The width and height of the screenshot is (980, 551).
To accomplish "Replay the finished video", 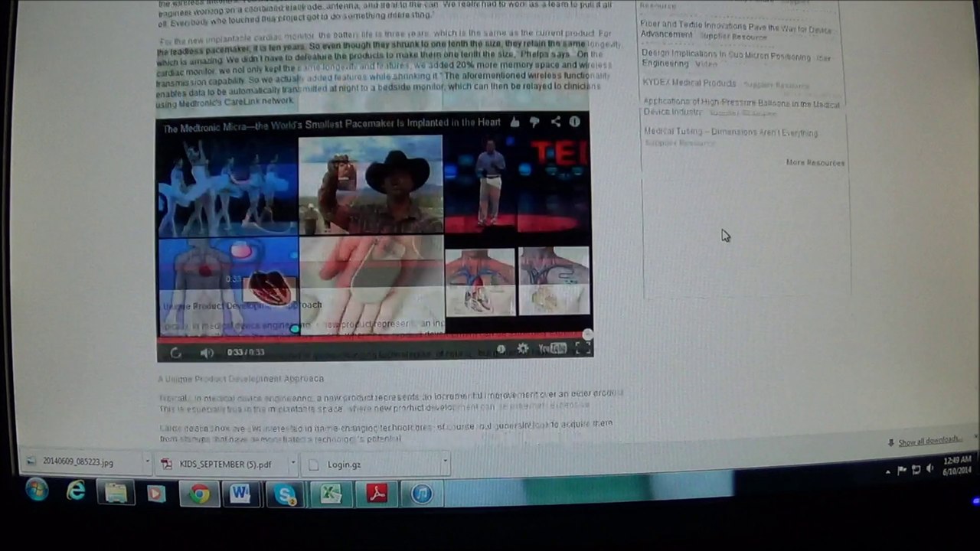I will click(x=175, y=352).
